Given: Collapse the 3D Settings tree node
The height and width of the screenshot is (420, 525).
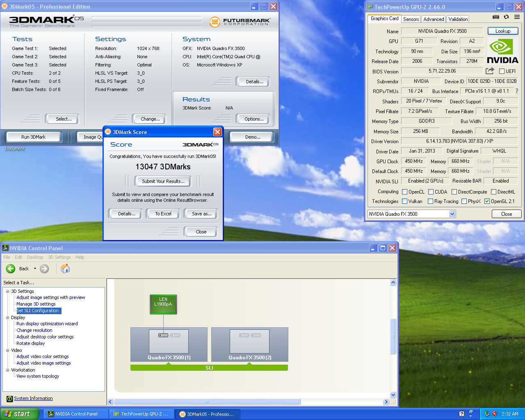Looking at the screenshot, I should (7, 291).
